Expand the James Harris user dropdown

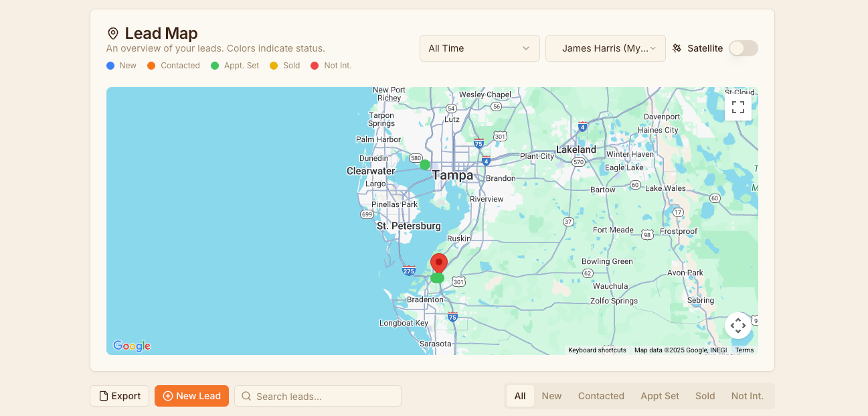tap(605, 48)
